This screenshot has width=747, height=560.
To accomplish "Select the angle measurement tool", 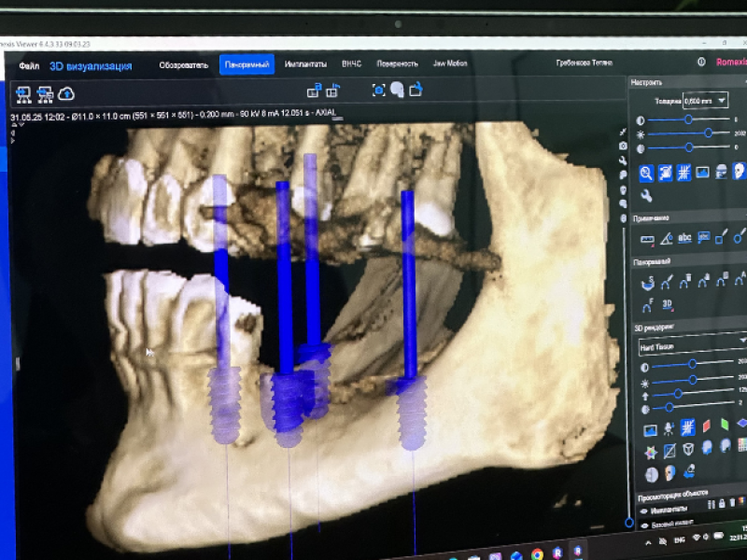I will (x=666, y=239).
